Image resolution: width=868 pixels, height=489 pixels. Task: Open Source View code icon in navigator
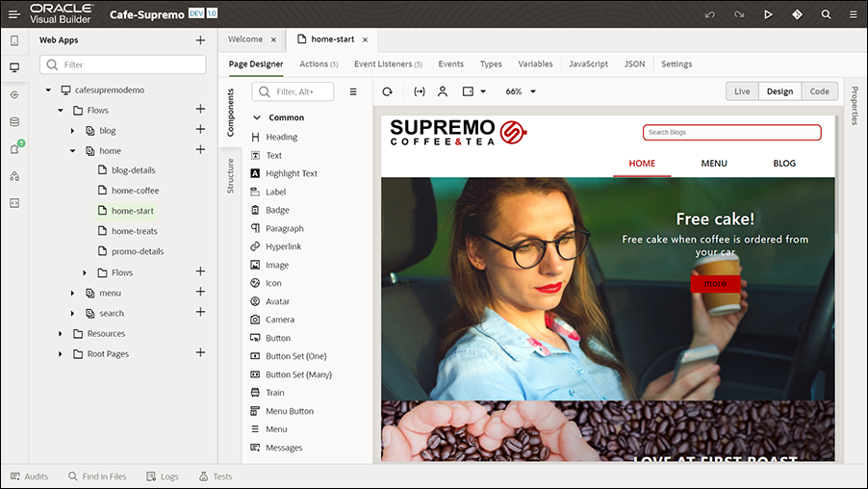[x=14, y=203]
